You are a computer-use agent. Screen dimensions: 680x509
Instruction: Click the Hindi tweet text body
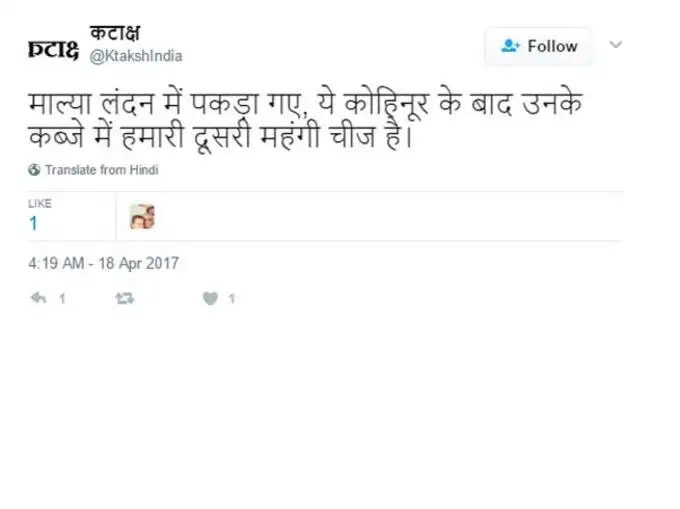[x=305, y=121]
